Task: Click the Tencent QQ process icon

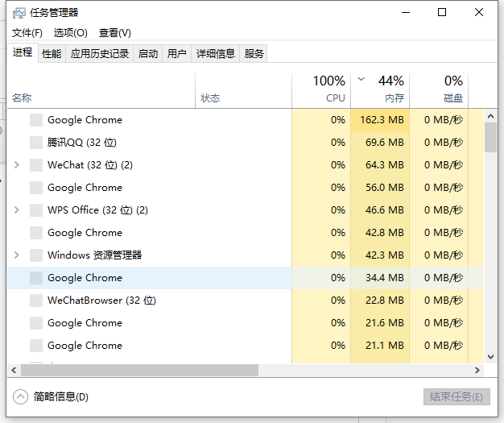Action: pyautogui.click(x=35, y=143)
